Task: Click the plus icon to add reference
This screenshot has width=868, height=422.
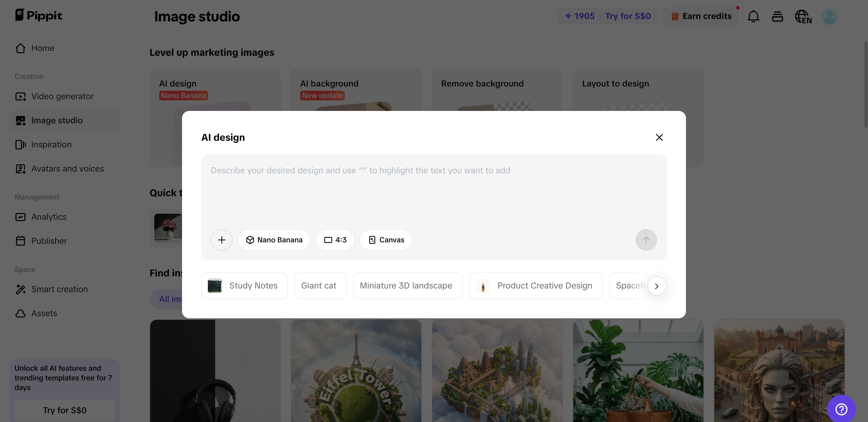Action: (222, 240)
